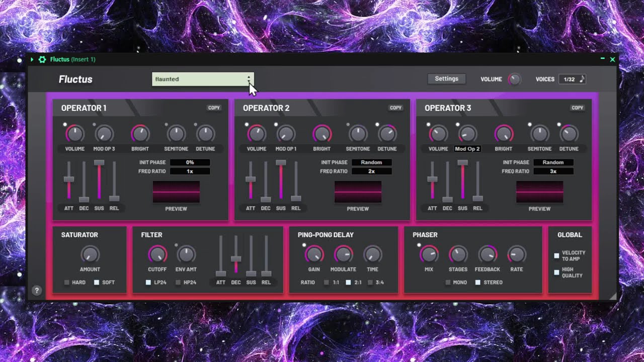Click Operator 1 Volume knob
Screen dimensions: 644x362
pos(74,134)
